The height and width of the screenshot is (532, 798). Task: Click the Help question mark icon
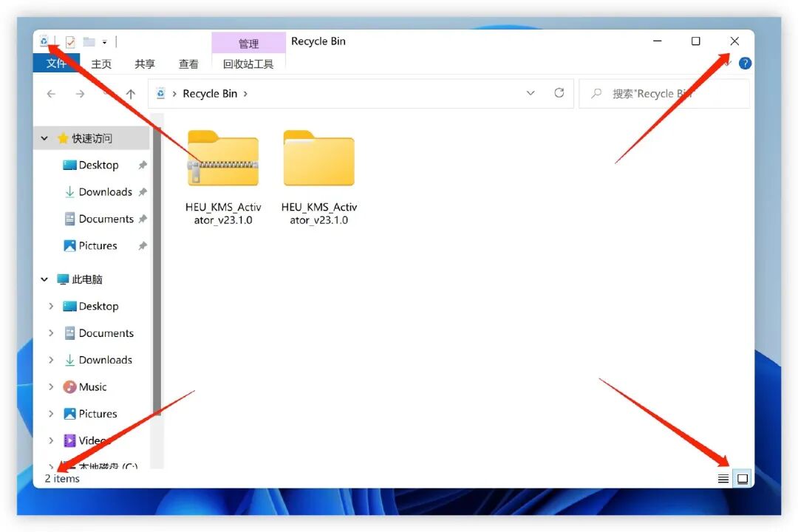[745, 63]
